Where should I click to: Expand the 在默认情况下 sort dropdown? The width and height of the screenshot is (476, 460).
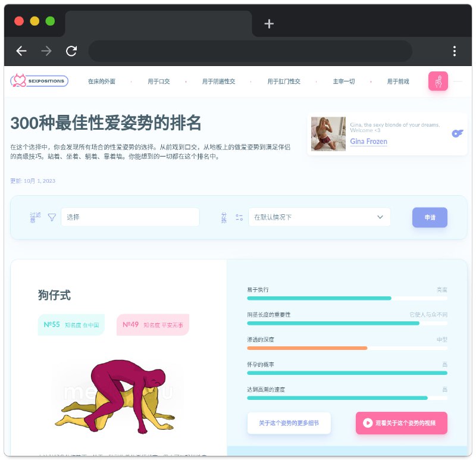[x=320, y=217]
